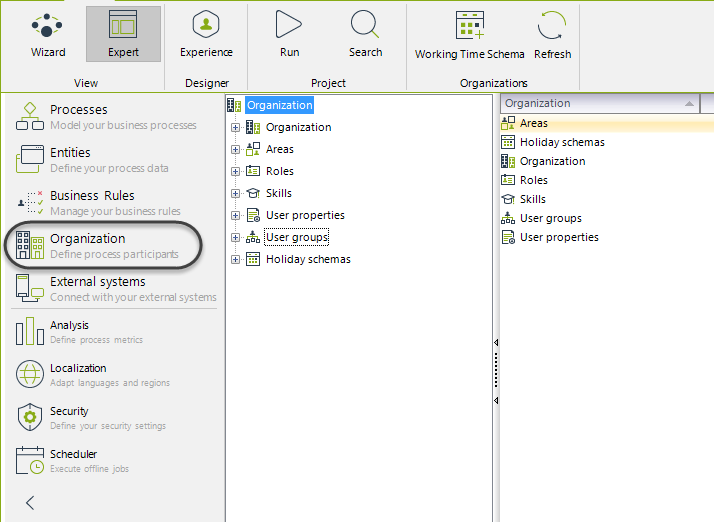
Task: Expand the User properties tree node
Action: coord(235,215)
